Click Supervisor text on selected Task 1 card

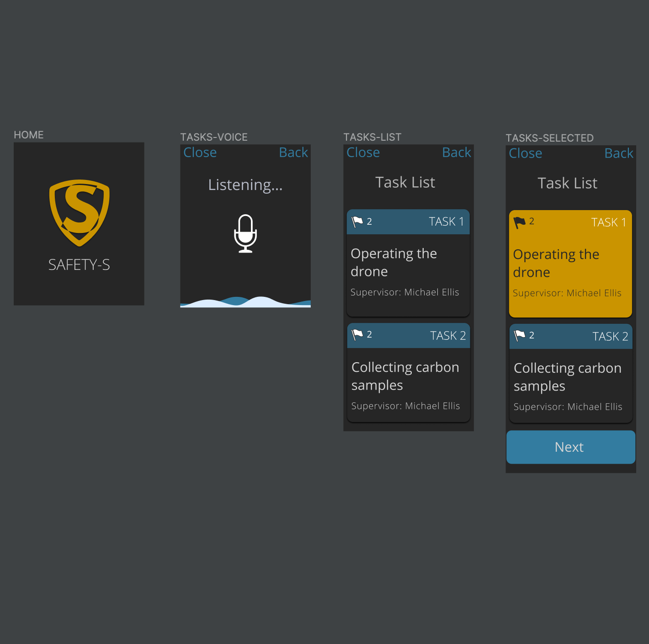point(567,293)
